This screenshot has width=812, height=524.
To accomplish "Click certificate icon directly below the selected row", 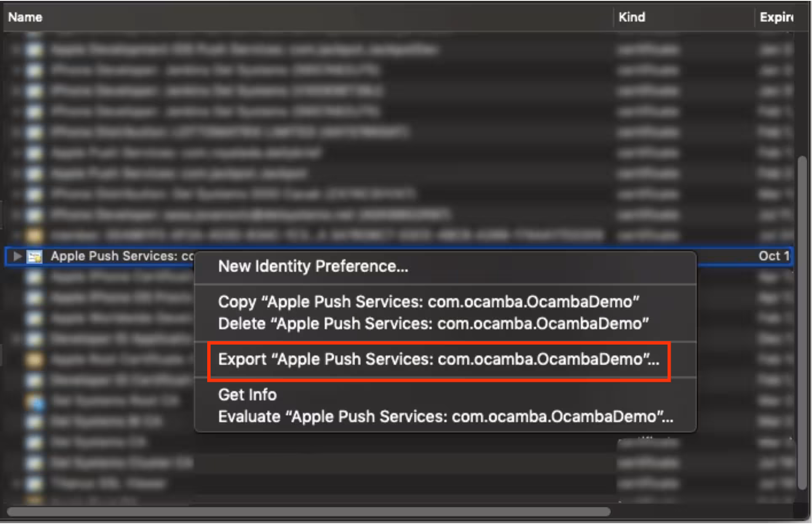I will pyautogui.click(x=35, y=277).
